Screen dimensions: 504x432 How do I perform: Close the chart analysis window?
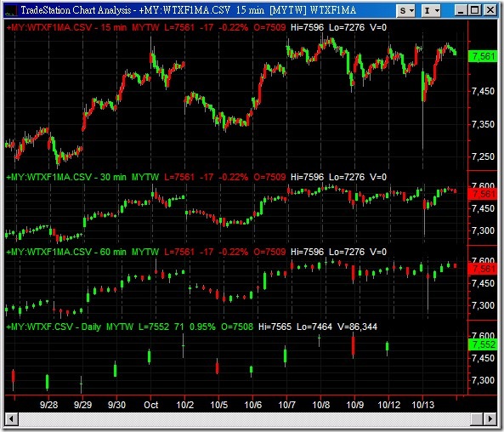[490, 10]
